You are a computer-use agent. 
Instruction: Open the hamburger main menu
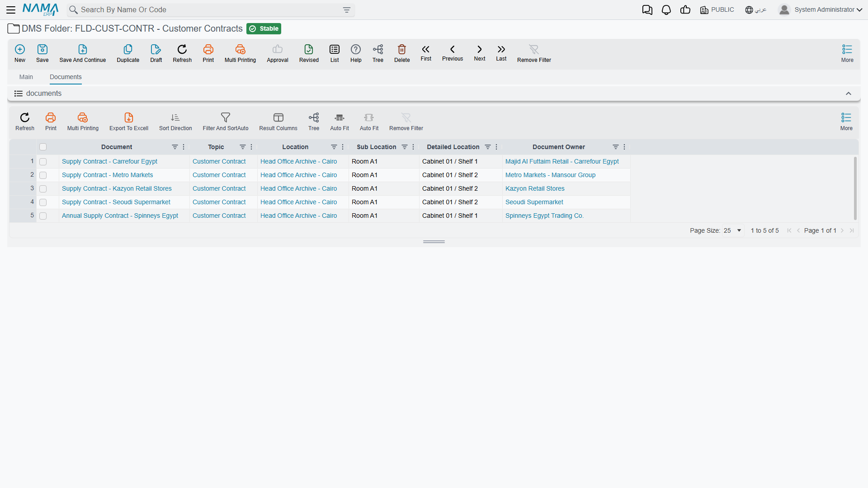(11, 9)
